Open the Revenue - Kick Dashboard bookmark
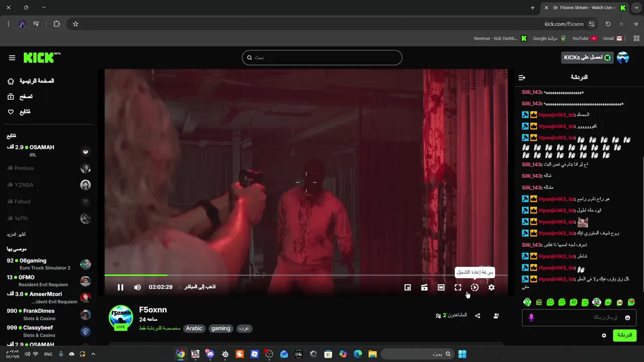Viewport: 644px width, 362px height. 500,38
